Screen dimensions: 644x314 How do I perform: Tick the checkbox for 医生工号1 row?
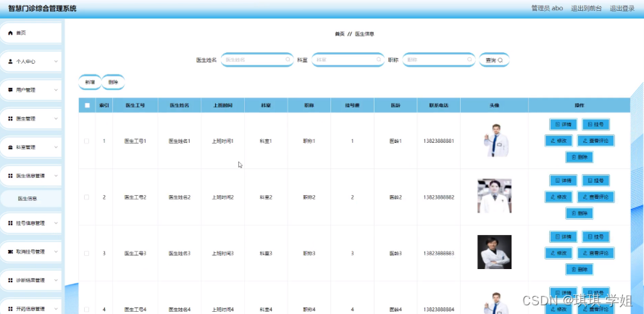(x=87, y=141)
